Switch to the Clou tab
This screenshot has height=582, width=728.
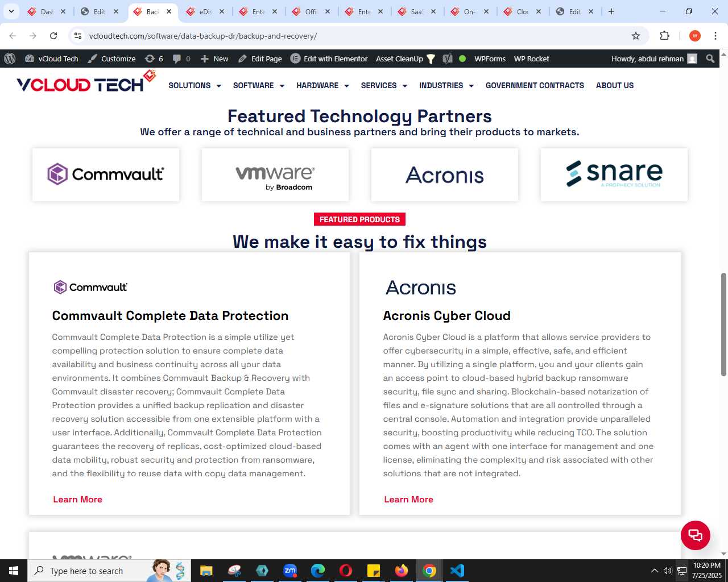523,11
